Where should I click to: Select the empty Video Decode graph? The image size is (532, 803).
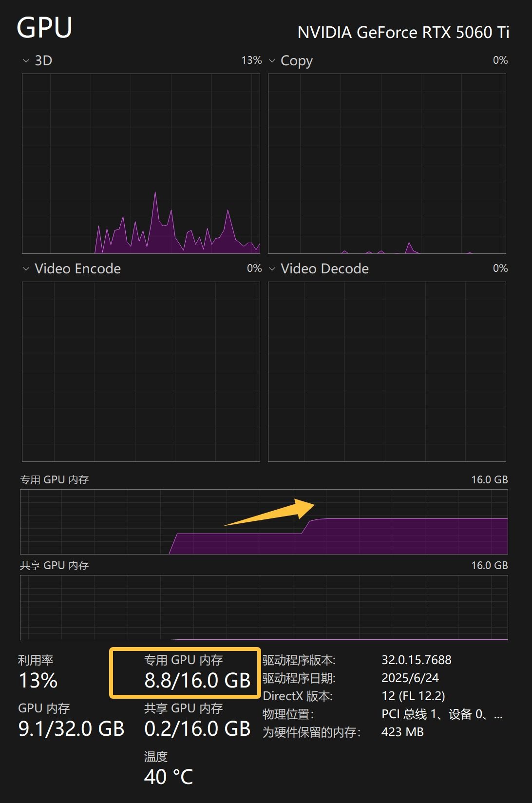pos(387,372)
